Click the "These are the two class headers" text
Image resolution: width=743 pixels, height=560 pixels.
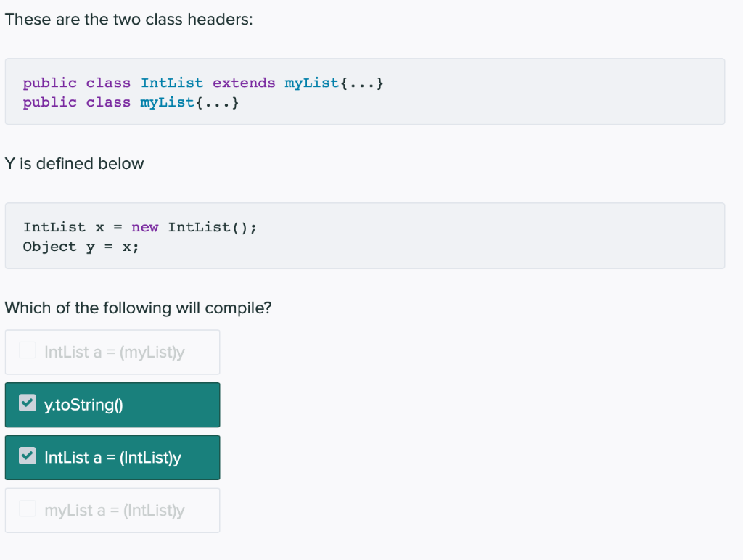[x=128, y=20]
